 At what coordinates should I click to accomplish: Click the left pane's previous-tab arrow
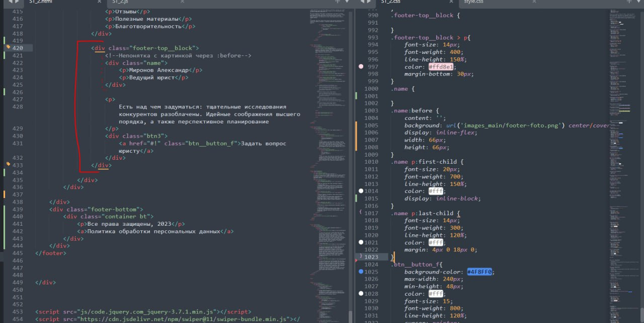coord(11,2)
